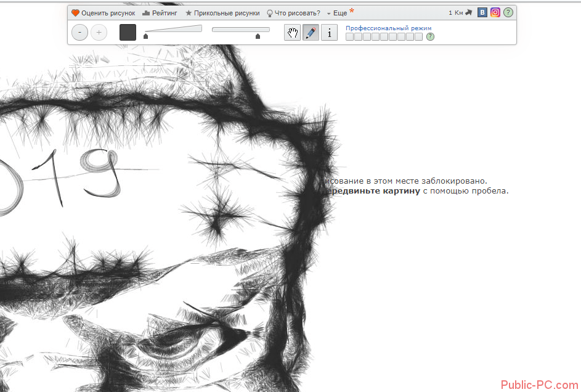581x392 pixels.
Task: Click the brush size slider handle
Action: coord(145,36)
